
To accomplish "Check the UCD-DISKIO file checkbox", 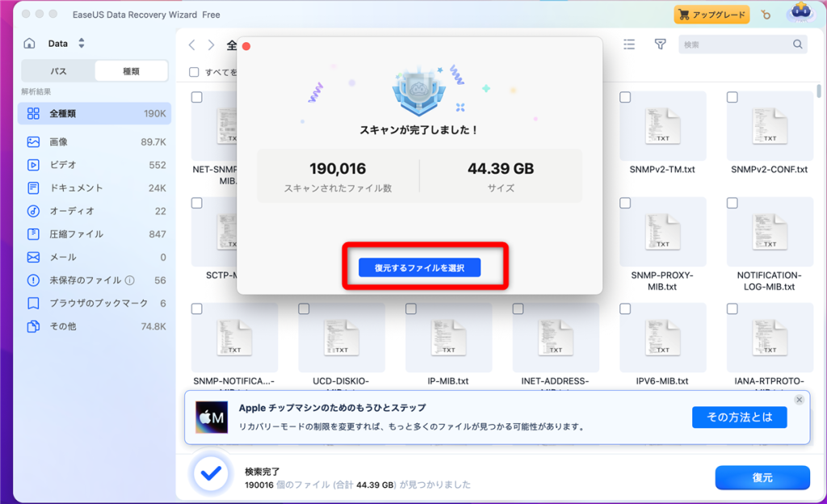I will (x=304, y=309).
